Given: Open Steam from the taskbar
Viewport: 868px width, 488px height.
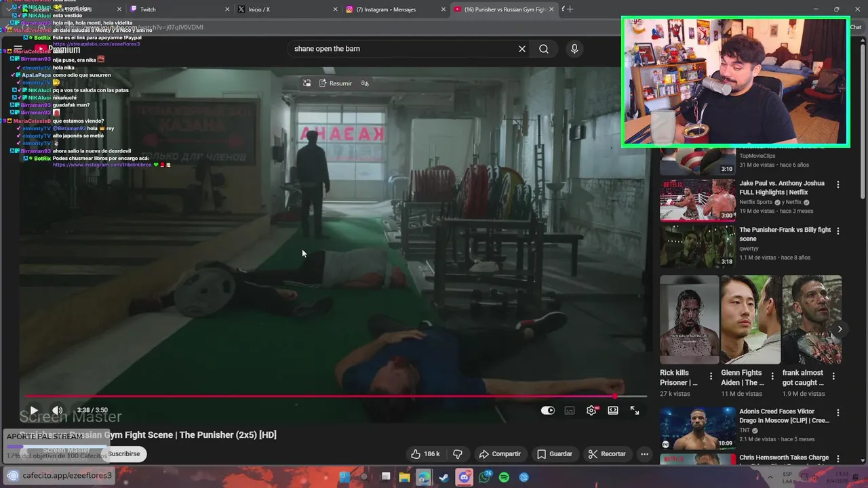Looking at the screenshot, I should (x=443, y=477).
